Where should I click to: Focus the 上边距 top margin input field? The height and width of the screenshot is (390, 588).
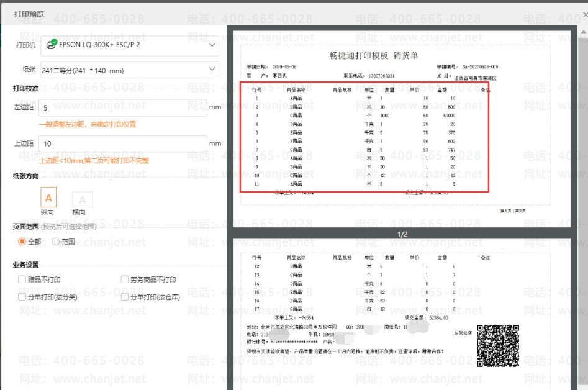tap(122, 143)
